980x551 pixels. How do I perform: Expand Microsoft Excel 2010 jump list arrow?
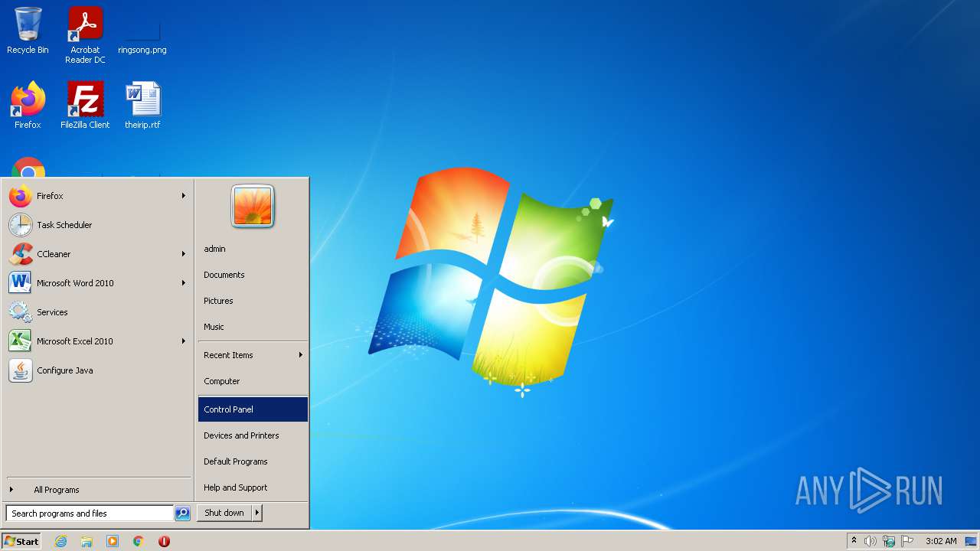tap(184, 341)
